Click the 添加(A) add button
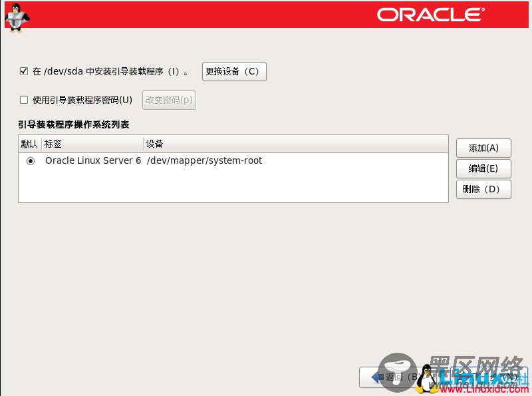 pyautogui.click(x=483, y=148)
